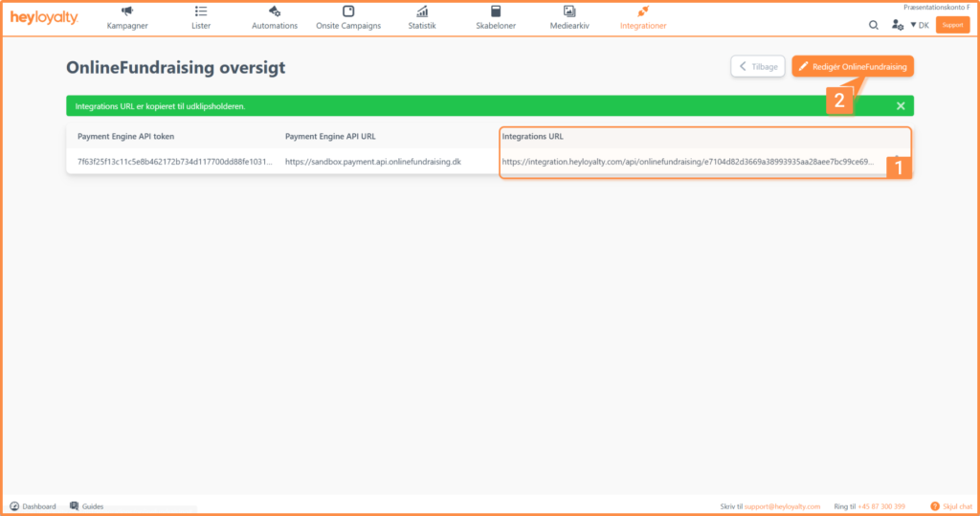
Task: Open Dashboard link in footer
Action: (33, 506)
